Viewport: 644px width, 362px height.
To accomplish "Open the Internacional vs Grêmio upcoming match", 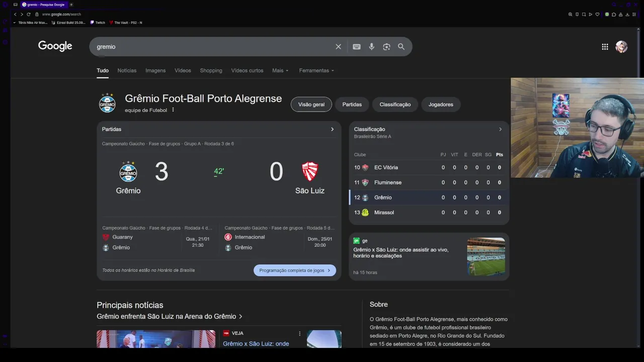I will (279, 239).
